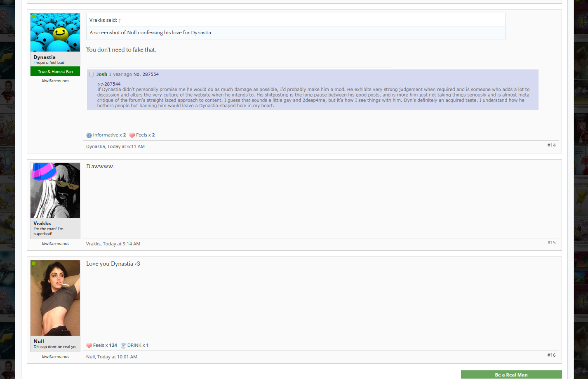The height and width of the screenshot is (379, 588).
Task: Click 'Today at 10:01 AM' timestamp
Action: click(x=117, y=357)
